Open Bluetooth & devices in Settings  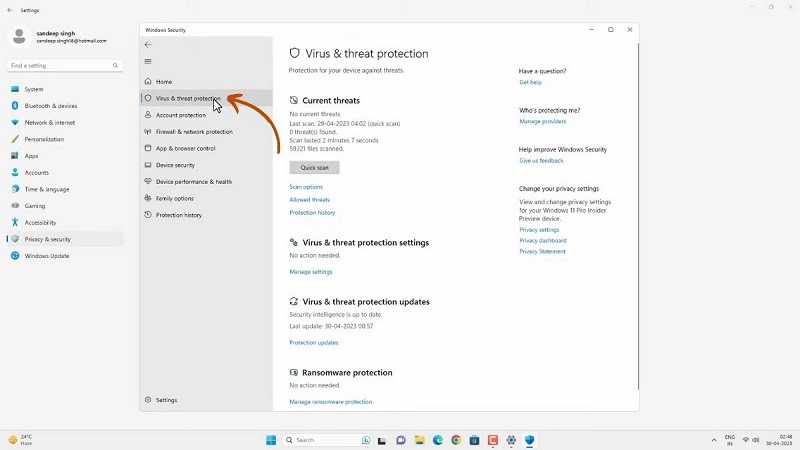click(64, 106)
